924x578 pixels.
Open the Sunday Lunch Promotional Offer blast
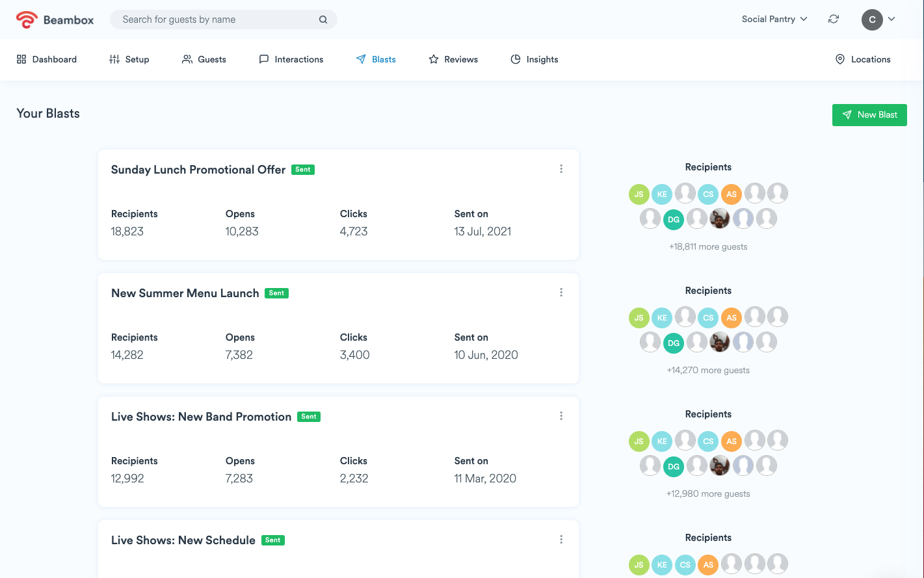pyautogui.click(x=198, y=170)
